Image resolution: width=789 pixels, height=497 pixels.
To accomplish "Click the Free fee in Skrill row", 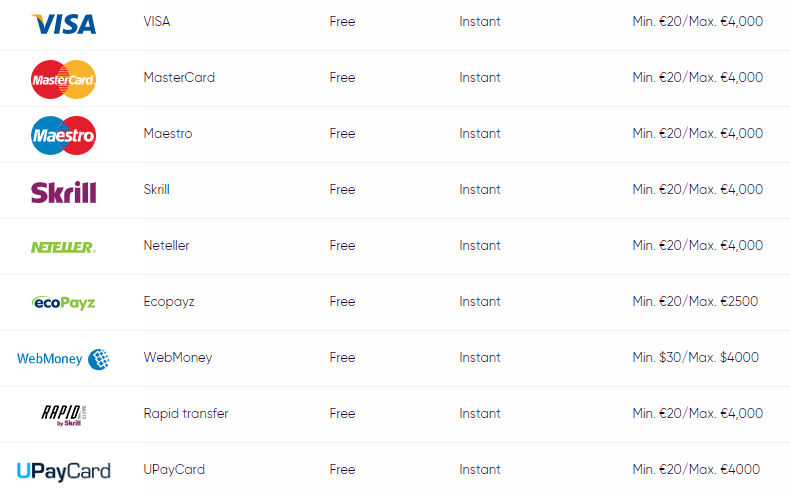I will [342, 190].
